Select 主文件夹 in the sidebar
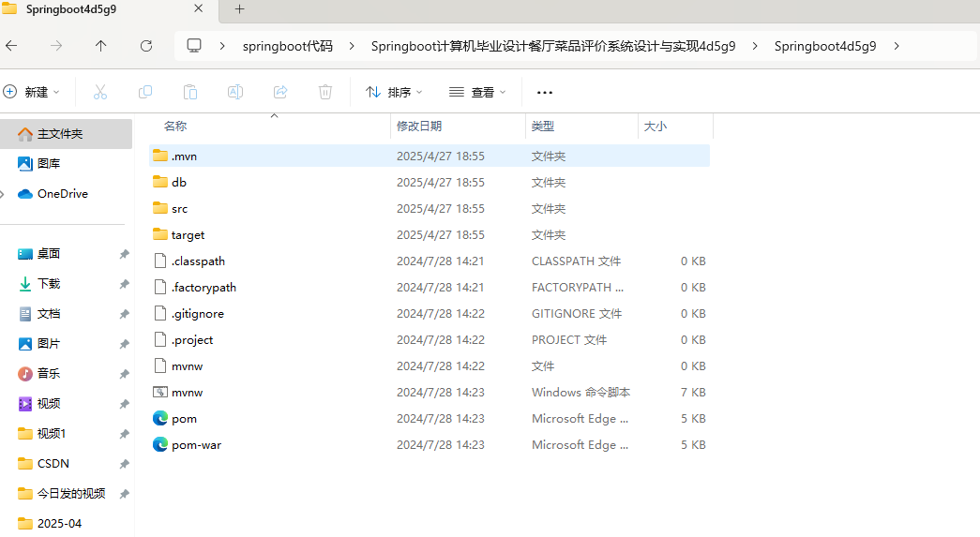The height and width of the screenshot is (537, 980). coord(66,134)
